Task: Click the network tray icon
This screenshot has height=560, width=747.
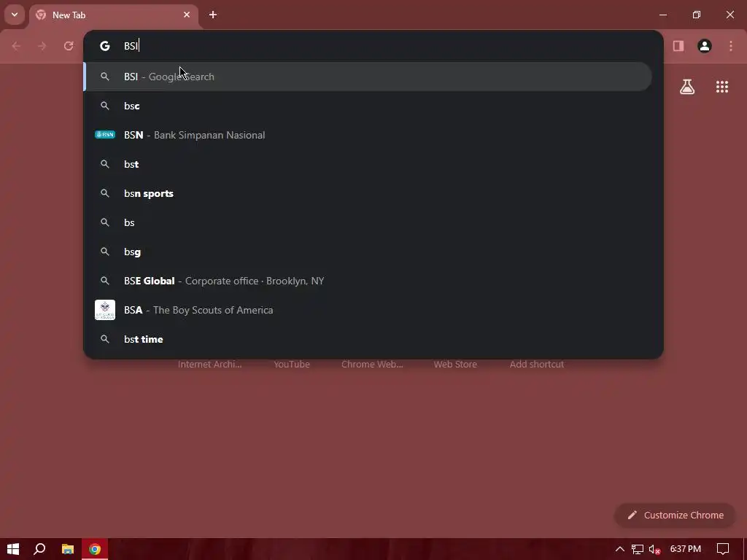Action: click(x=638, y=549)
